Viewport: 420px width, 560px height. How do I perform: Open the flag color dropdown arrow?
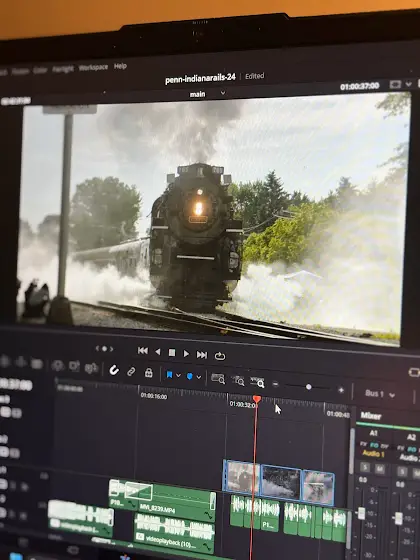[178, 375]
